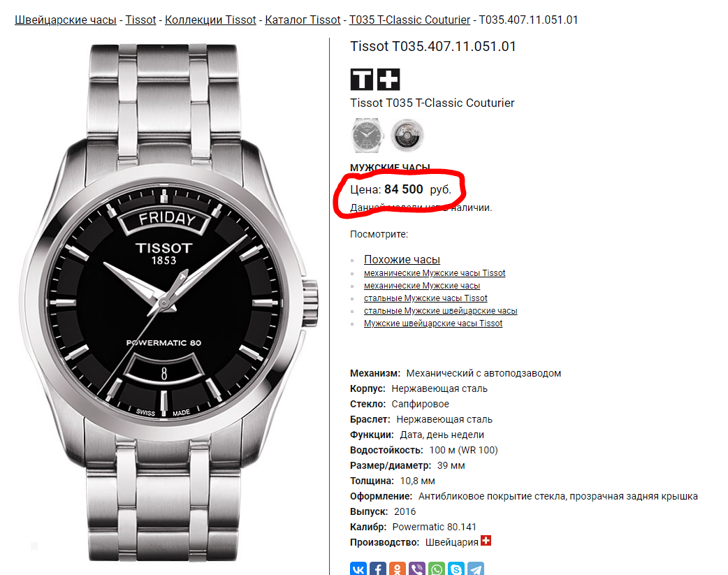Screen dimensions: 728x575
Task: Share through the Skype icon
Action: pos(456,569)
